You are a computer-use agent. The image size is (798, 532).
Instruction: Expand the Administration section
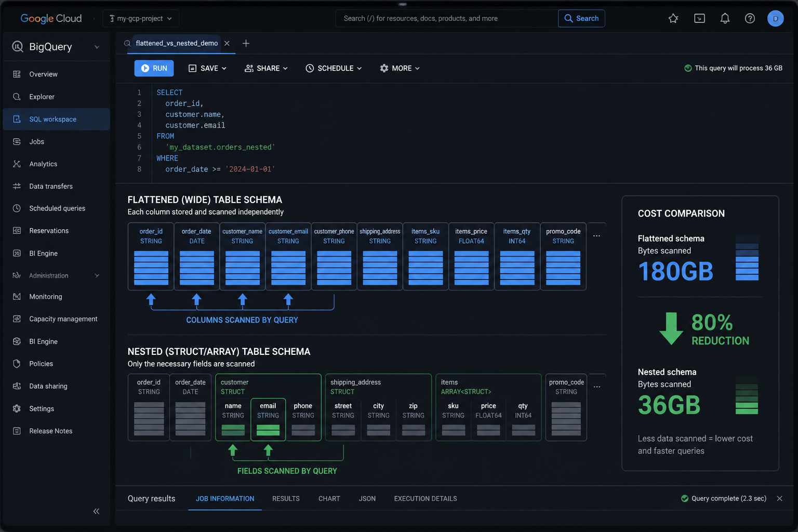click(x=57, y=275)
